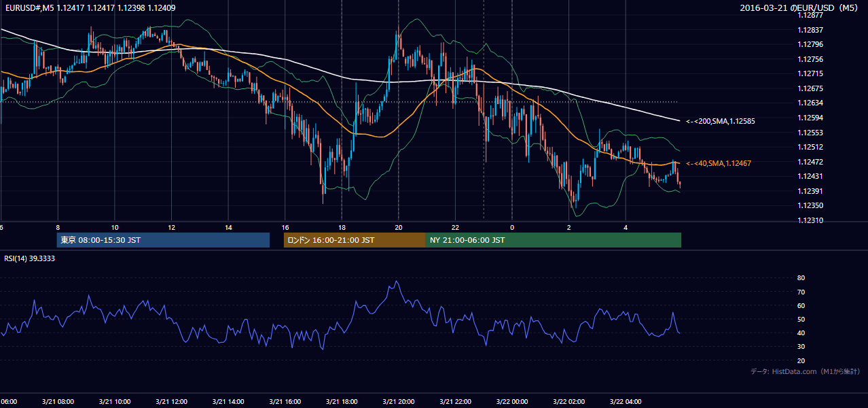Click hour tick 14 under the price chart
The width and height of the screenshot is (868, 408).
point(228,227)
